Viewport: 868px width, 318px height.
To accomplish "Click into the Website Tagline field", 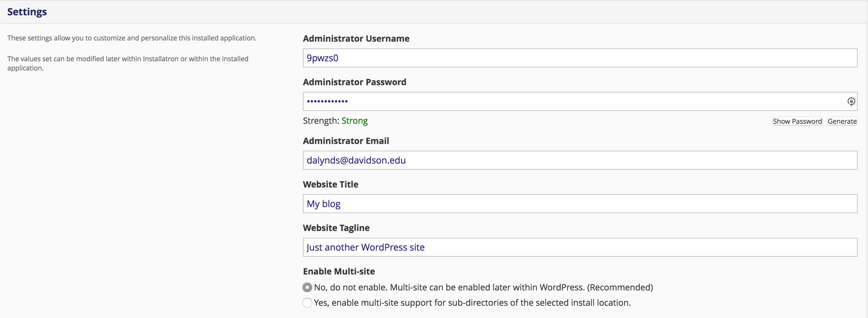I will 580,247.
